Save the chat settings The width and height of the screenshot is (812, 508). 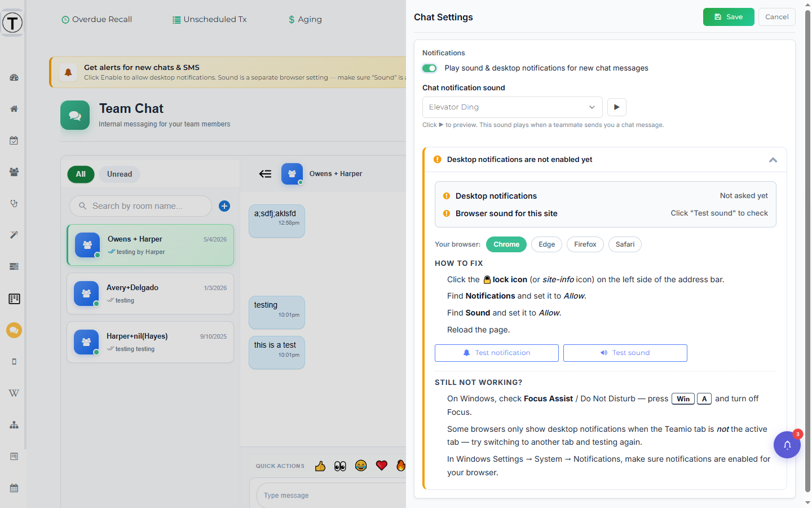pos(729,17)
